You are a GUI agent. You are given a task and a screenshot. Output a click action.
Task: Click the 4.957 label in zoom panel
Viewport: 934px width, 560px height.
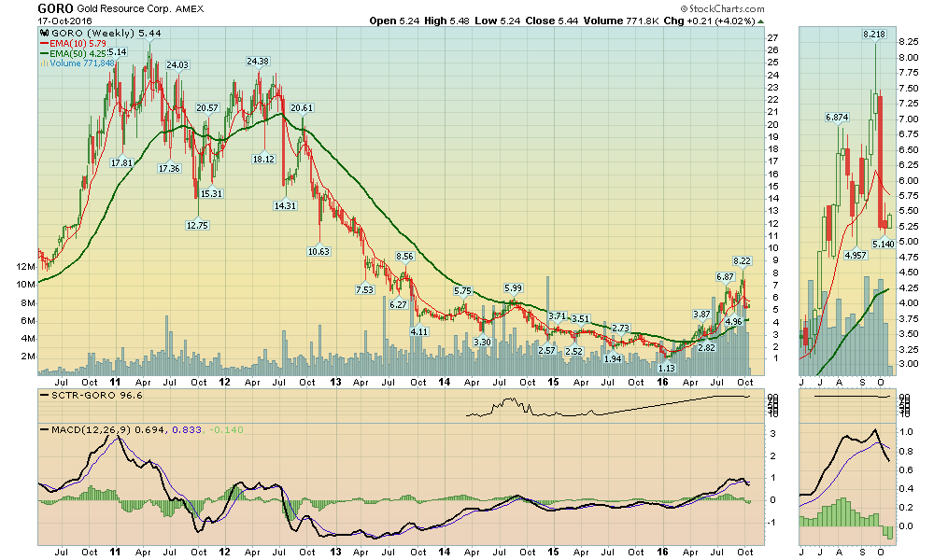[856, 256]
